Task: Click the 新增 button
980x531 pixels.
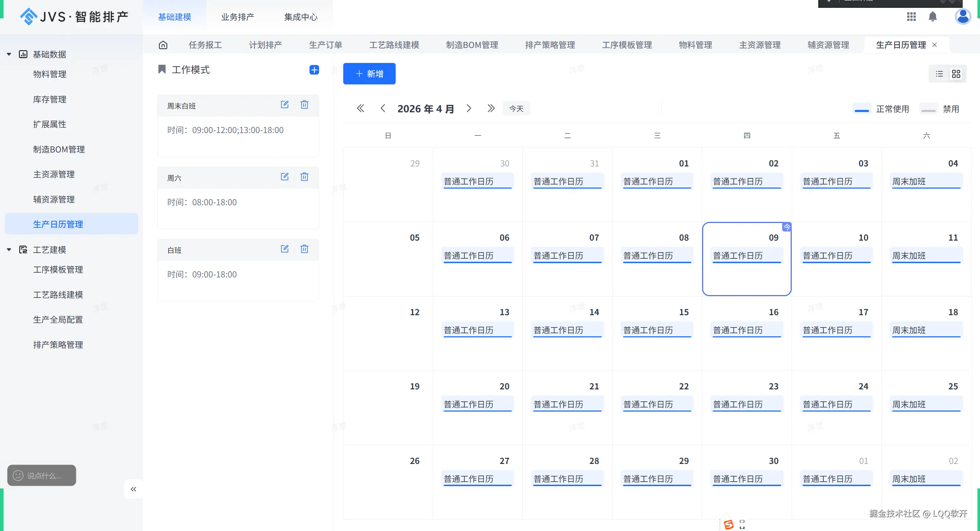Action: click(369, 74)
